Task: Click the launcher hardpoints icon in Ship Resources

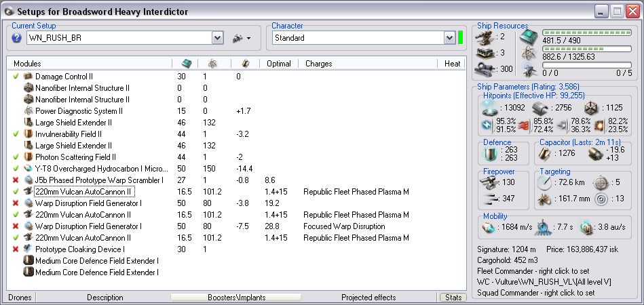Action: click(485, 53)
